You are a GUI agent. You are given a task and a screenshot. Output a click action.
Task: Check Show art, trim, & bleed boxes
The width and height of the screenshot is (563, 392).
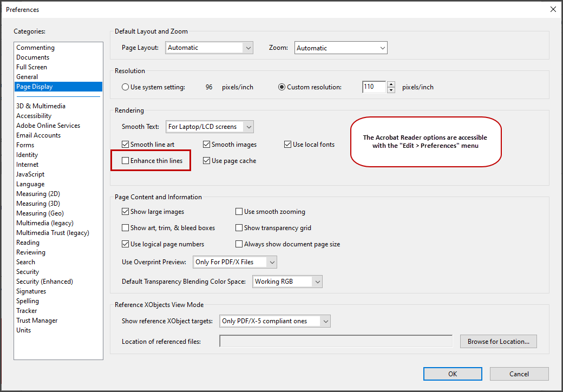tap(125, 228)
